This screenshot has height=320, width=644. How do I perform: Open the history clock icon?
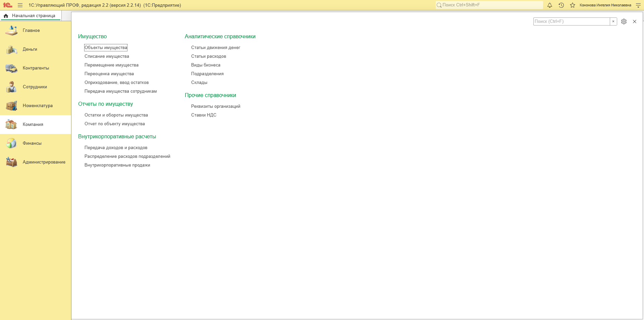tap(561, 5)
